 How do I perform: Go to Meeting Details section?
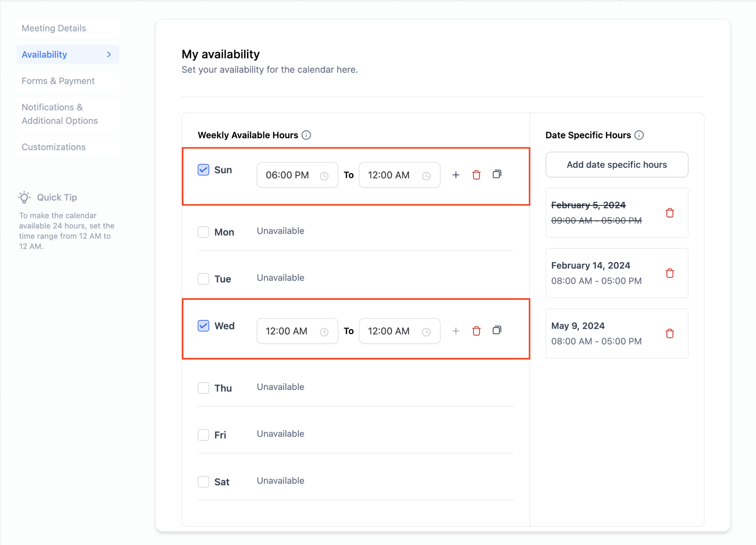(x=68, y=28)
